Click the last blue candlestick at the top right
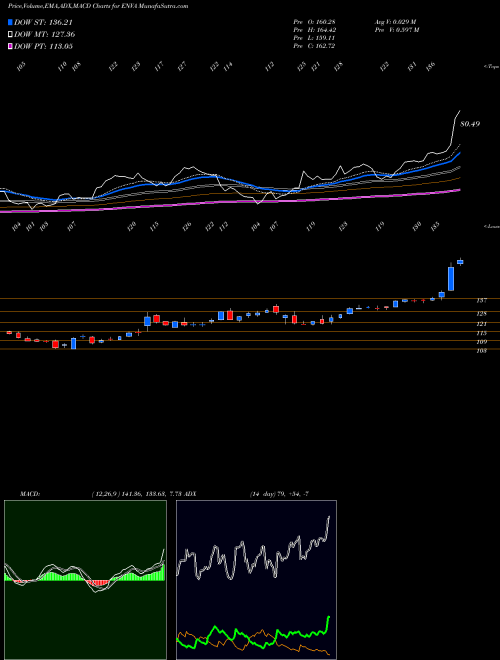The width and height of the screenshot is (500, 660). (460, 262)
